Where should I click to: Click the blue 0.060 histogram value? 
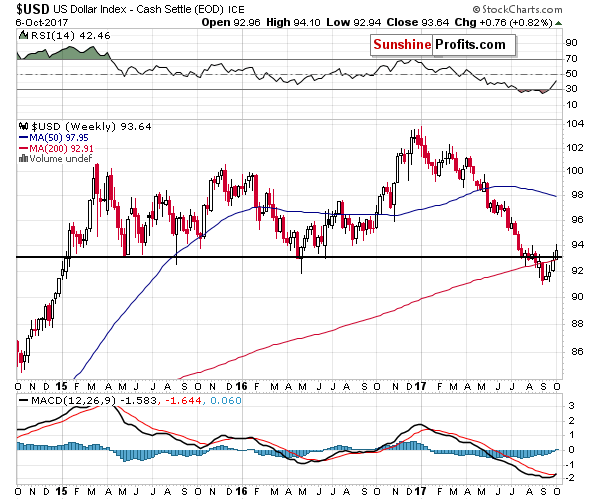(x=226, y=401)
